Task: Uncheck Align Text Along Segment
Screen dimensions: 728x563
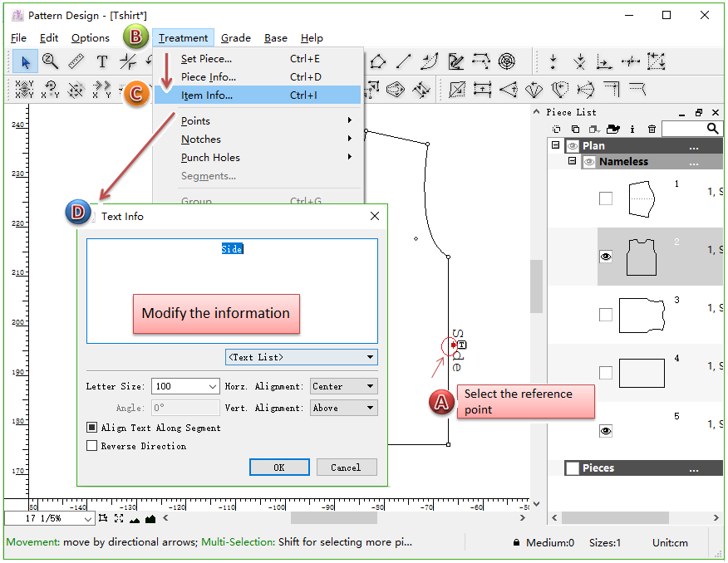Action: click(x=92, y=428)
